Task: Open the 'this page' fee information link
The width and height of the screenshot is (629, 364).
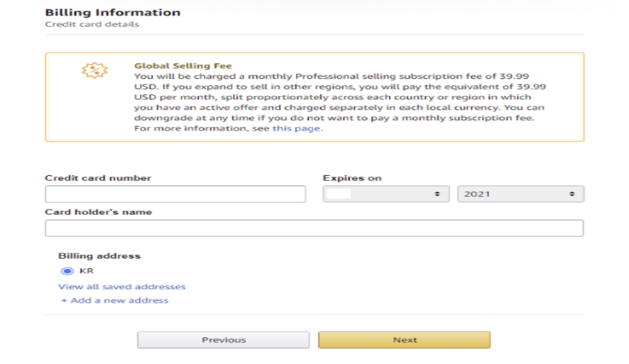Action: click(x=296, y=128)
